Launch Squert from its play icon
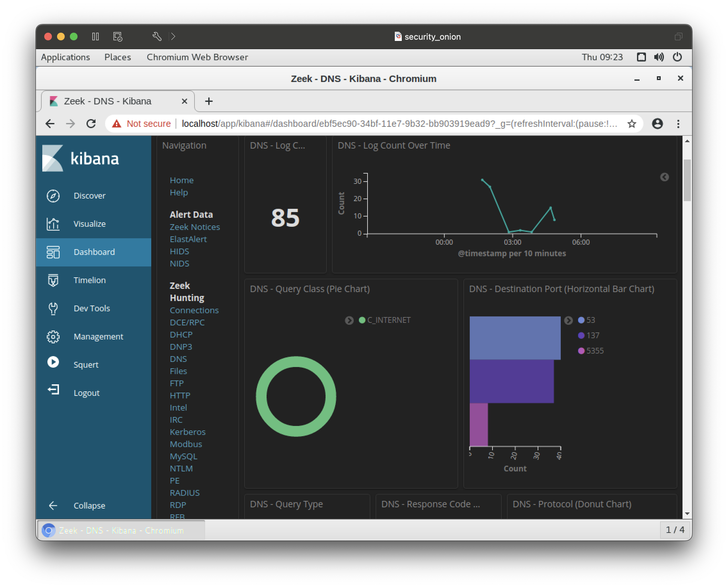 (x=53, y=362)
